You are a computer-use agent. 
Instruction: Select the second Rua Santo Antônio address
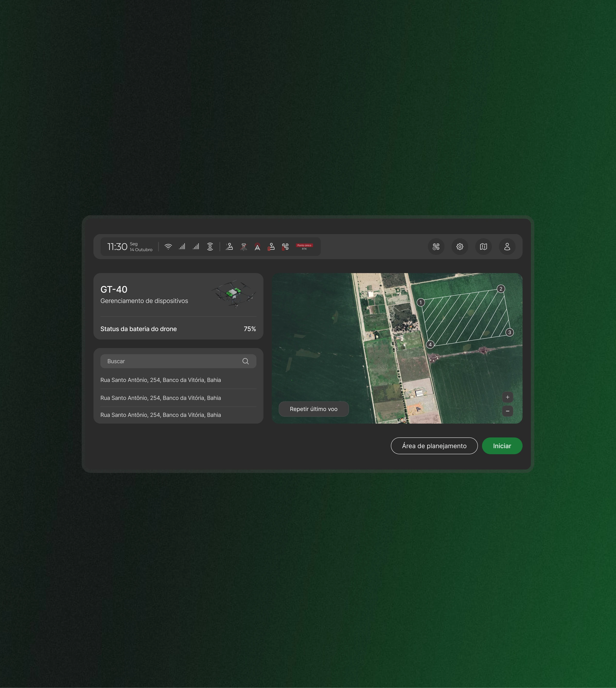click(161, 398)
